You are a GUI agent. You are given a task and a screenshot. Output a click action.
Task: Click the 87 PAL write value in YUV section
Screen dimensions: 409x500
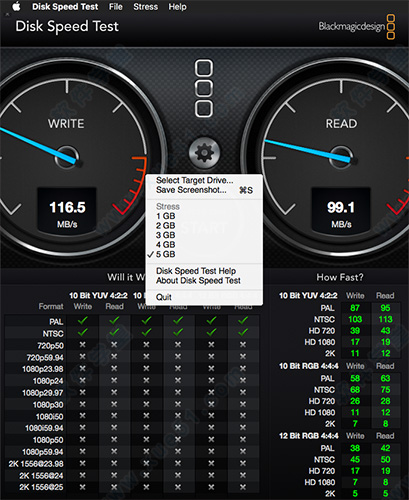coord(355,308)
